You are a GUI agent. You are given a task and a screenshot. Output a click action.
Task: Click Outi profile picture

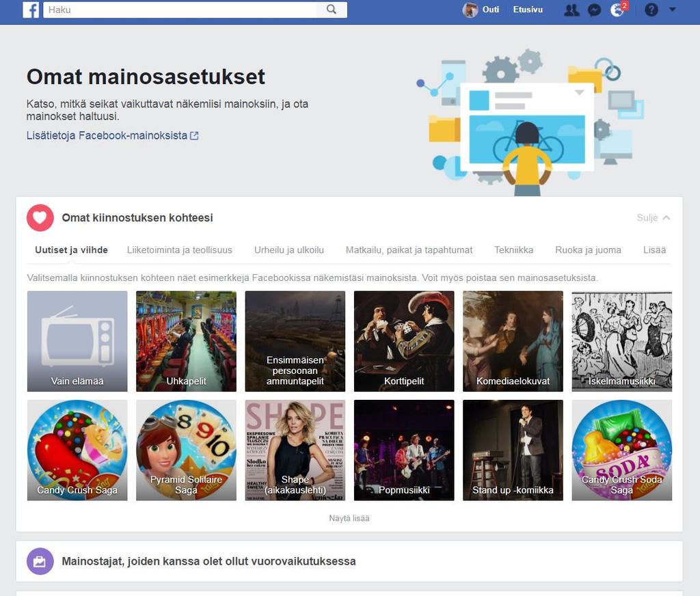point(470,10)
